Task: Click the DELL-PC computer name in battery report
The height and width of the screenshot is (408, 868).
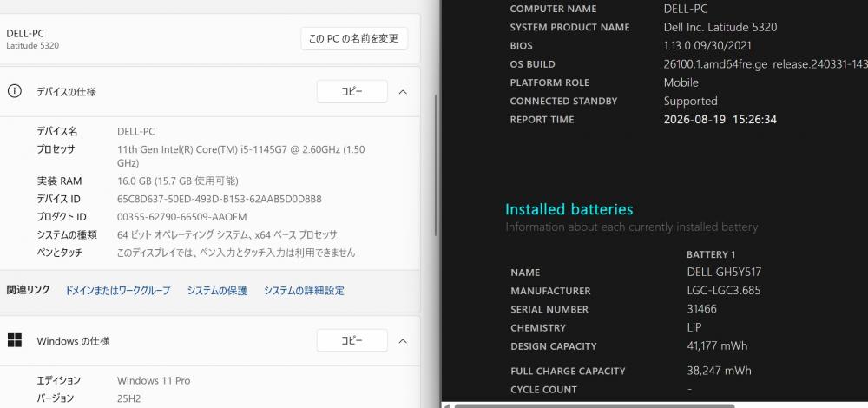Action: tap(686, 9)
